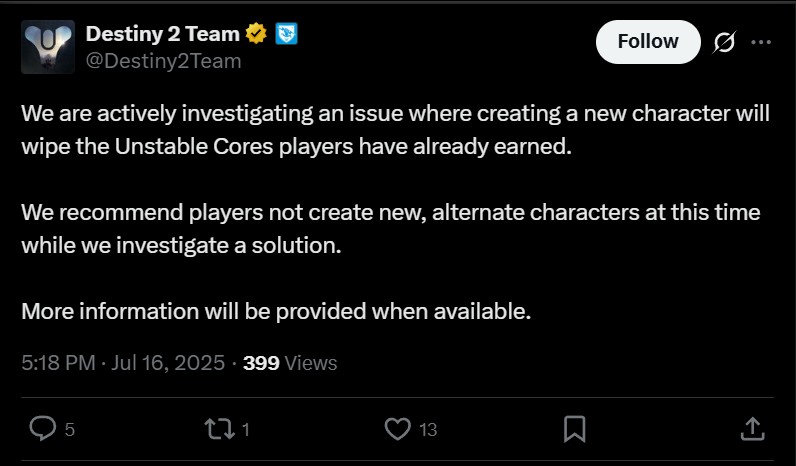Open the repost arrows menu
The height and width of the screenshot is (466, 796).
point(219,429)
